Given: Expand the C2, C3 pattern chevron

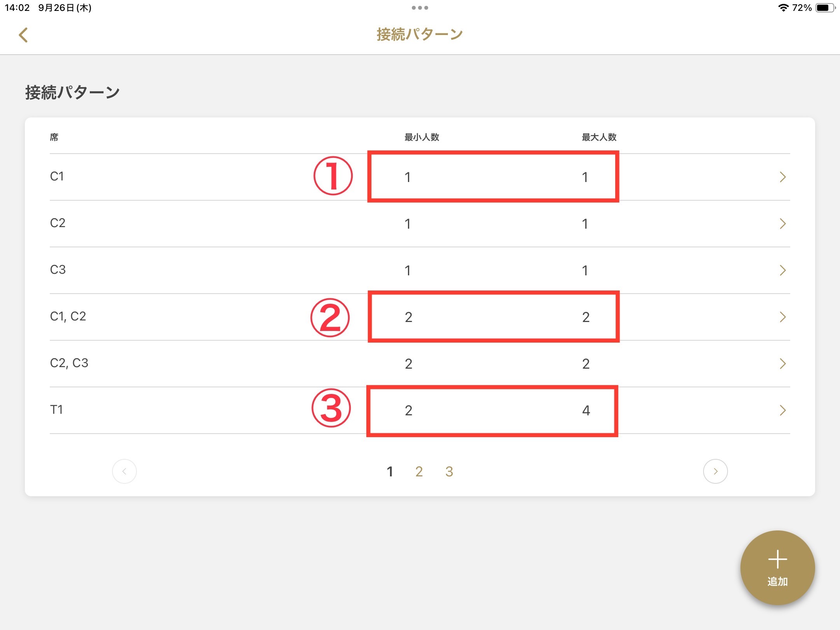Looking at the screenshot, I should click(x=783, y=364).
